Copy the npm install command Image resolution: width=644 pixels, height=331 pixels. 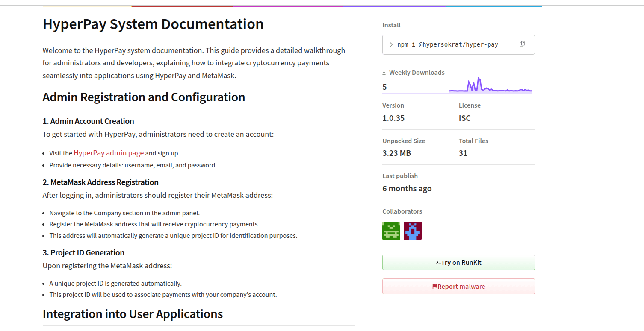522,44
